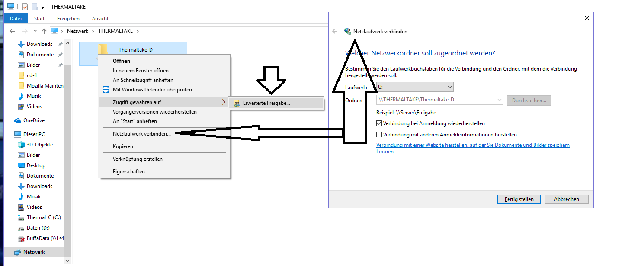The height and width of the screenshot is (266, 644).
Task: Switch to the Freigeben ribbon tab
Action: click(68, 19)
